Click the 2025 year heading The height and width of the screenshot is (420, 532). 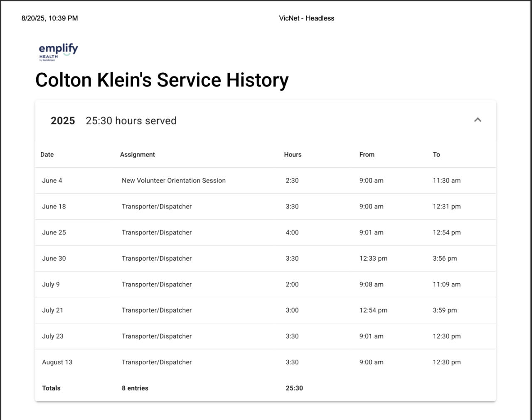[x=63, y=121]
